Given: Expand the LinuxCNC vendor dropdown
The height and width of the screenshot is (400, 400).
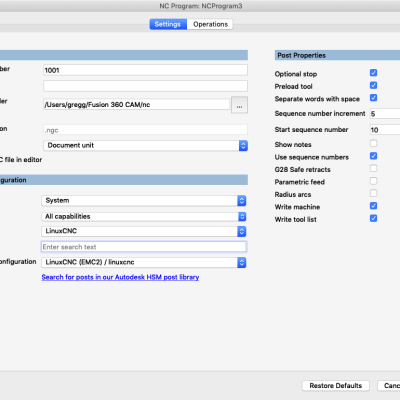Looking at the screenshot, I should tap(242, 231).
